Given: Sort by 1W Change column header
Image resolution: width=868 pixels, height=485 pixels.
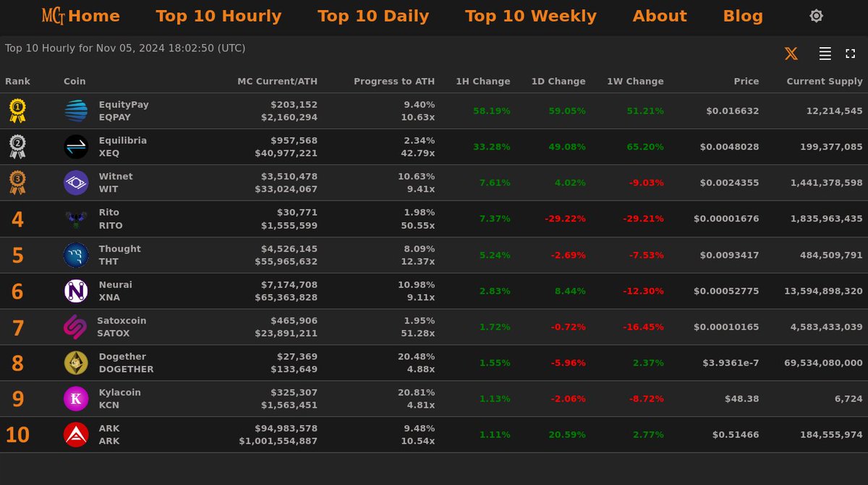Looking at the screenshot, I should pyautogui.click(x=635, y=82).
